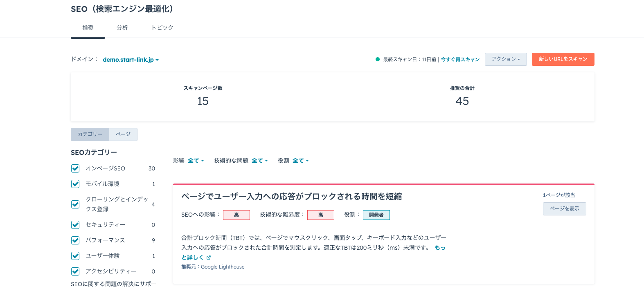Switch to the ページ view toggle
The image size is (644, 289).
click(x=123, y=134)
